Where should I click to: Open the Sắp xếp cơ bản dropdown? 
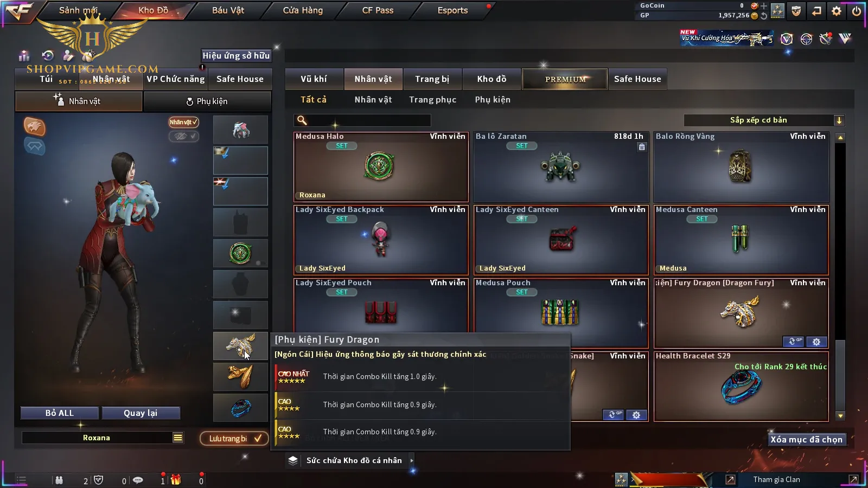(x=764, y=120)
